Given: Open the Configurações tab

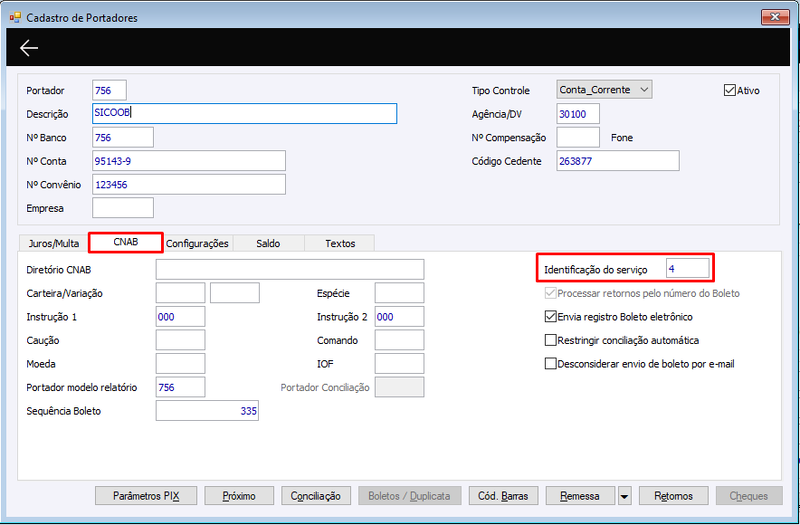Looking at the screenshot, I should (197, 243).
